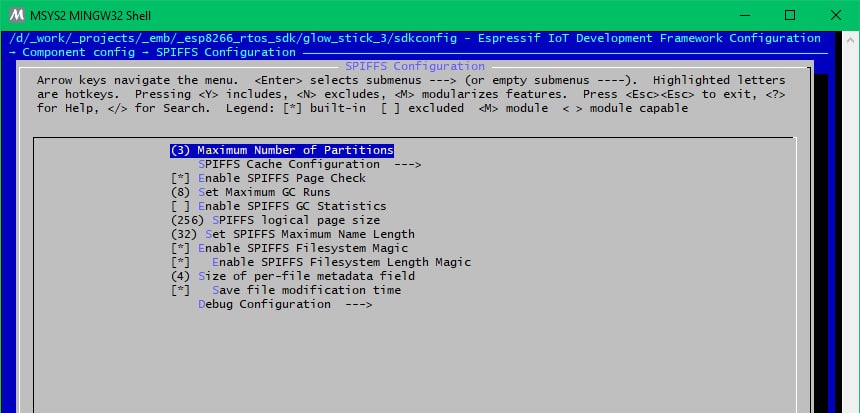
Task: Minimize the MSYS2 MINGW32 Shell window
Action: tap(744, 15)
